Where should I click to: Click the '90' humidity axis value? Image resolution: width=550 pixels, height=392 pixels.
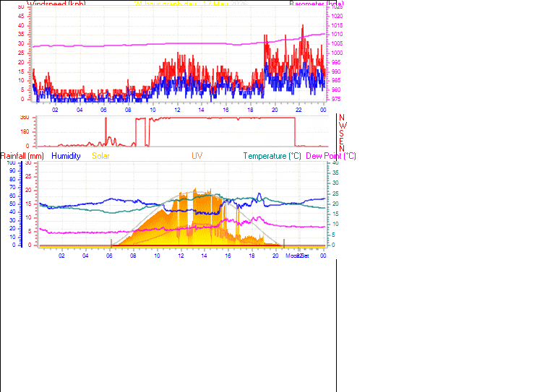pos(12,171)
